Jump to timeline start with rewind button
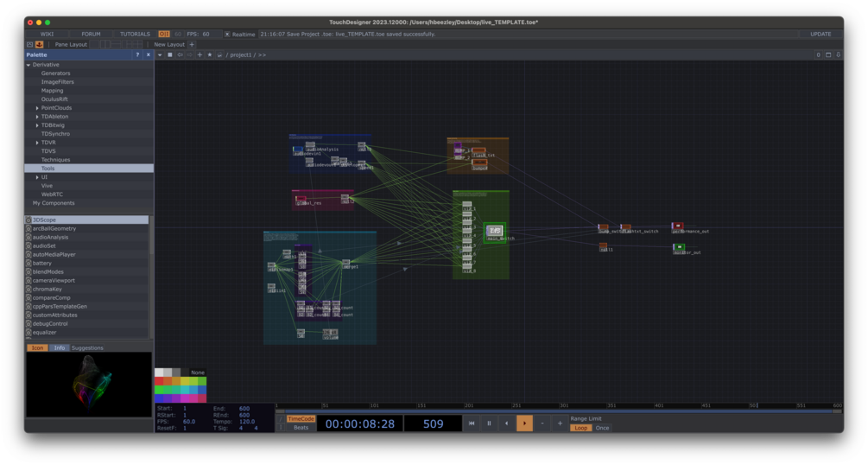 pyautogui.click(x=472, y=424)
